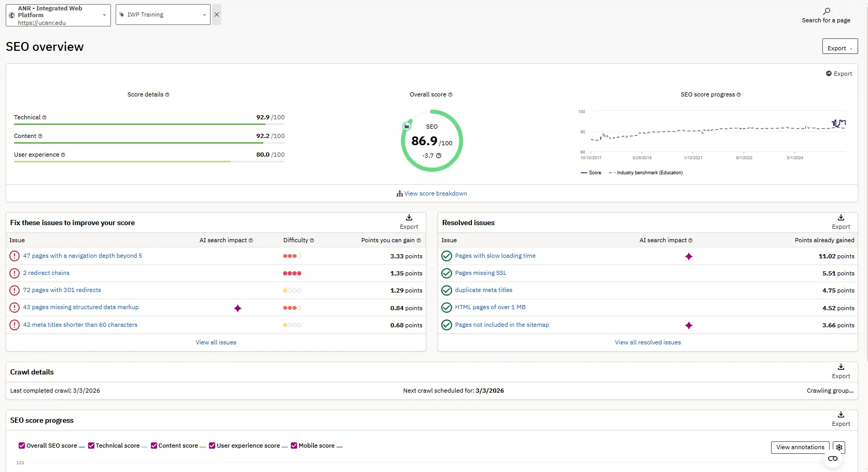Click the help icon next to the Difficulty column

click(x=313, y=240)
